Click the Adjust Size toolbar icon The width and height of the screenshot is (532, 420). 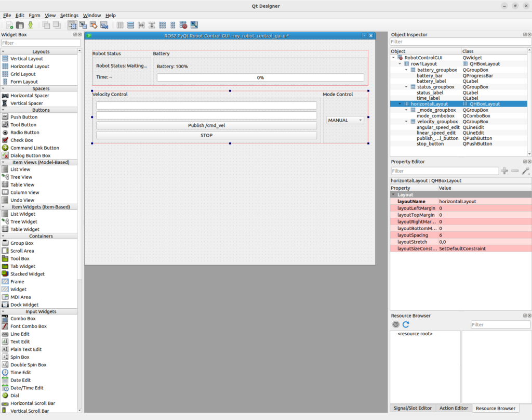(x=194, y=25)
